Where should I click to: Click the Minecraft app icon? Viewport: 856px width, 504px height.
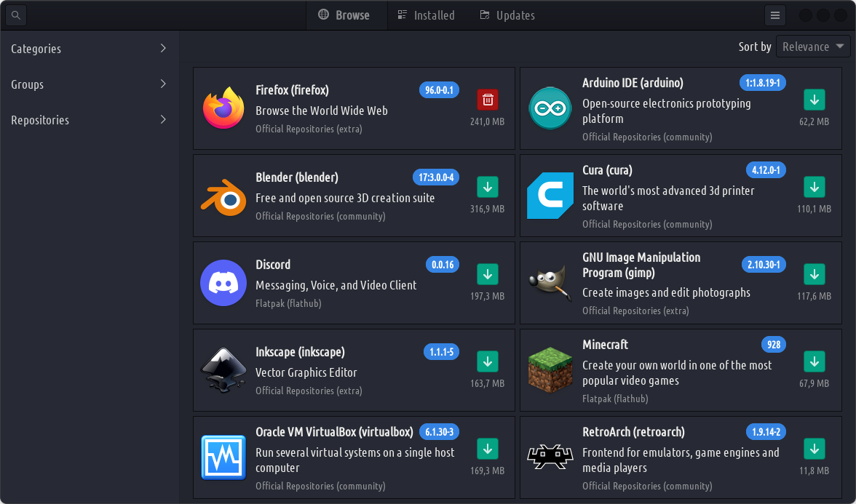[x=550, y=370]
